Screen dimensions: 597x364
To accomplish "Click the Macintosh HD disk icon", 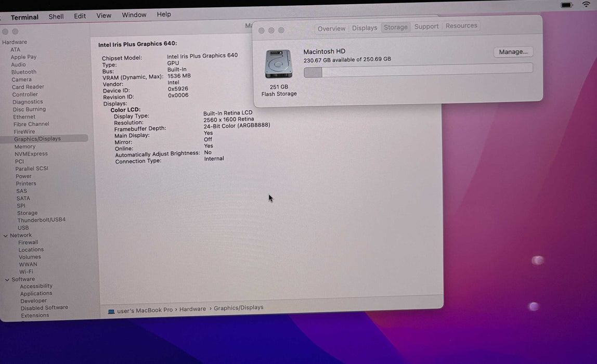I will (278, 64).
